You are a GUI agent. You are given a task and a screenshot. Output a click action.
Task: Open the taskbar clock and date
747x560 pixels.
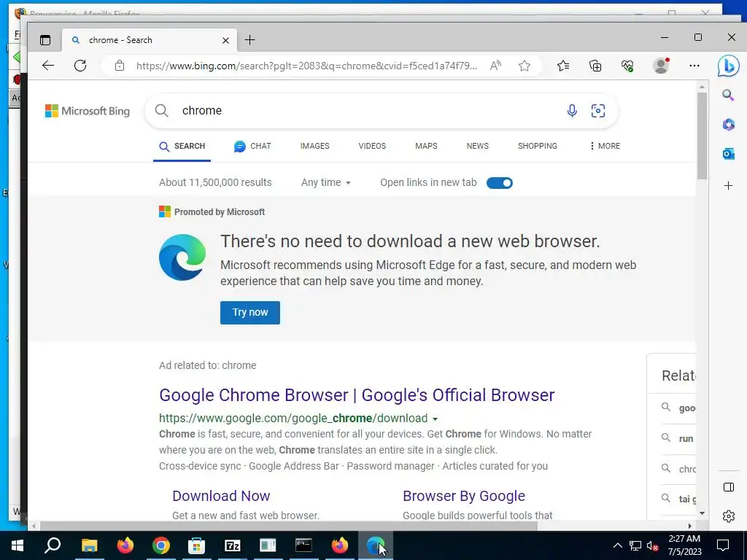click(684, 545)
